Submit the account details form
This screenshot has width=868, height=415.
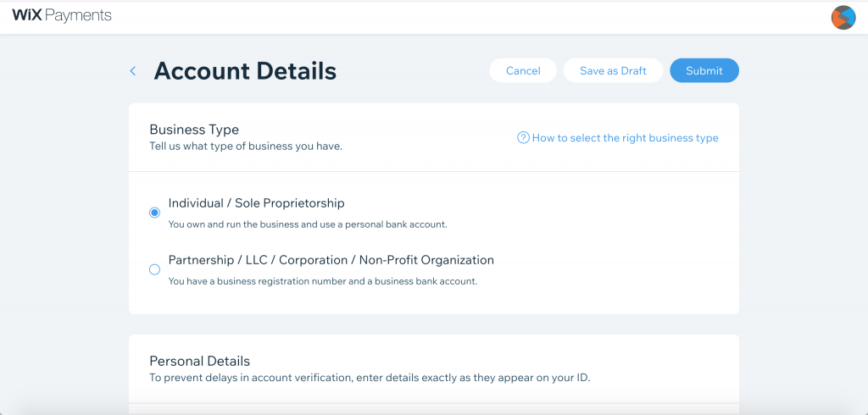click(x=704, y=70)
